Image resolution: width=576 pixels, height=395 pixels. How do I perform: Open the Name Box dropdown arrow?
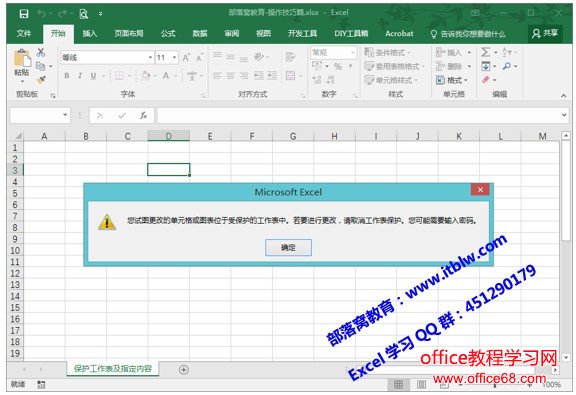(x=65, y=115)
